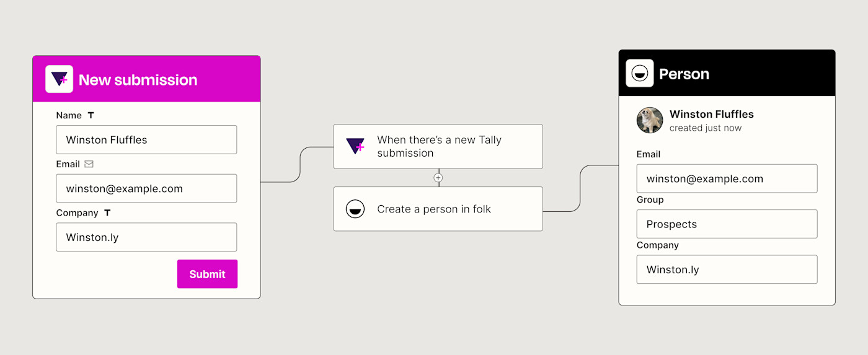
Task: Open Winston Fluffles' avatar photo
Action: click(650, 120)
